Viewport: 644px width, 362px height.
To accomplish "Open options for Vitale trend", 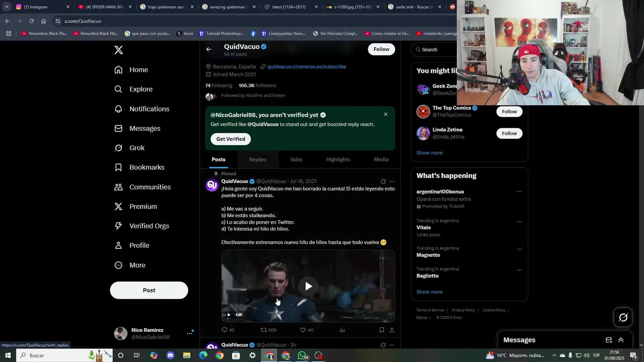I will [519, 222].
